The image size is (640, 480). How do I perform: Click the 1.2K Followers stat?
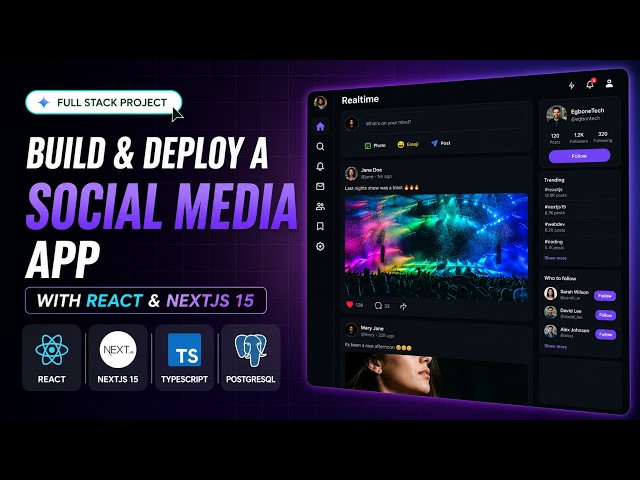pos(579,138)
